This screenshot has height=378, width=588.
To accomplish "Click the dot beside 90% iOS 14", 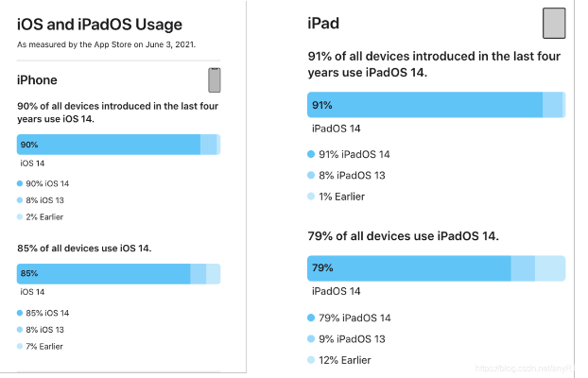I will point(20,182).
